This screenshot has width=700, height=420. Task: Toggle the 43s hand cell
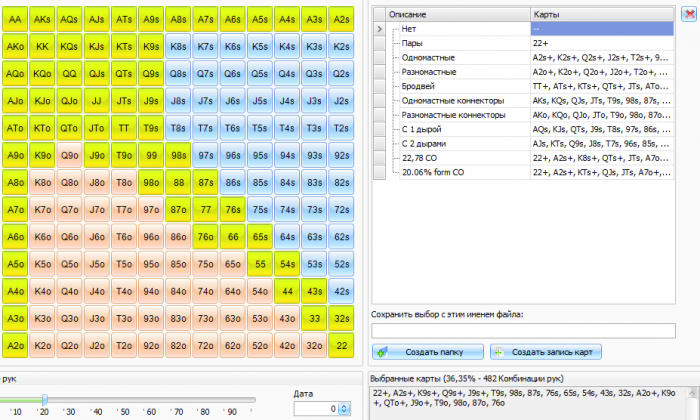(314, 291)
